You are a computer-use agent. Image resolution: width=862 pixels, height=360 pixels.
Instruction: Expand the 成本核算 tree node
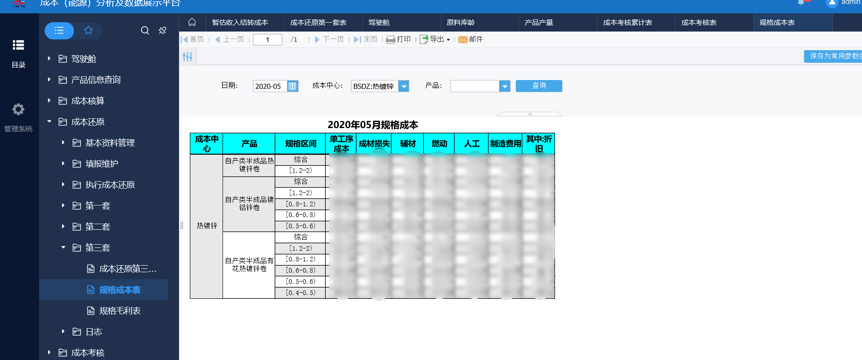click(49, 101)
